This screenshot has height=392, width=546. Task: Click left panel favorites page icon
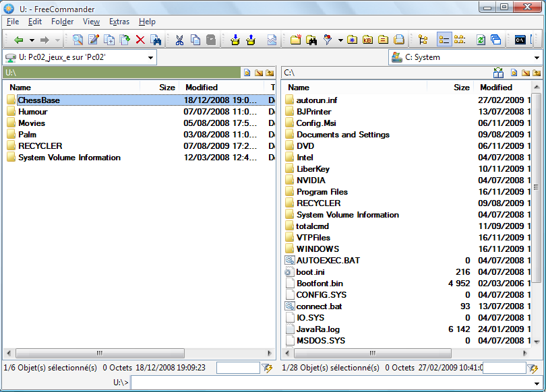click(247, 73)
